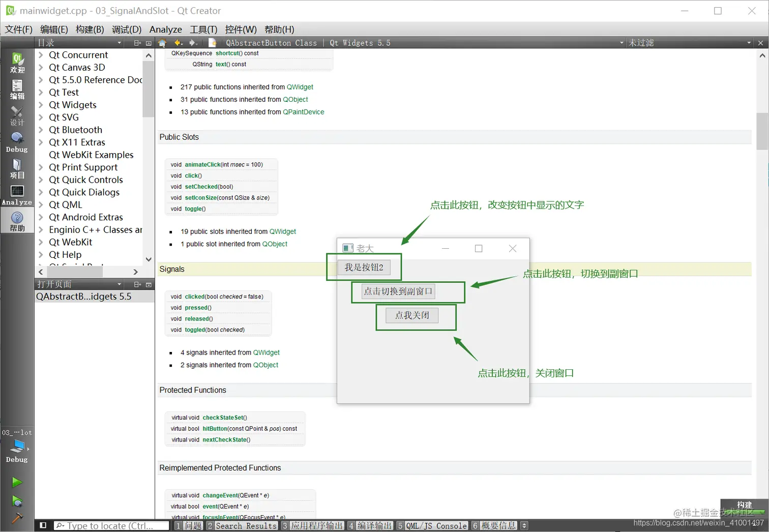Close the 打开页面 panel
Viewport: 769px width, 532px height.
(149, 284)
